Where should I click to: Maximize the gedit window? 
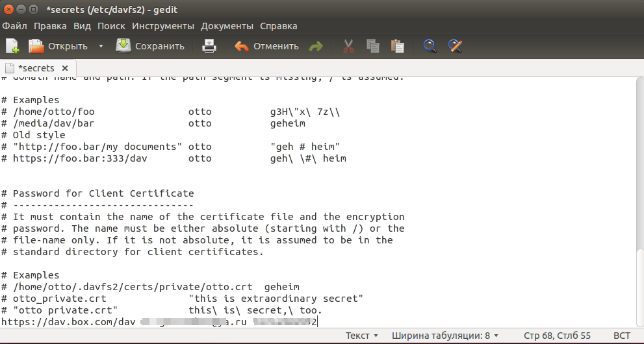tap(34, 9)
